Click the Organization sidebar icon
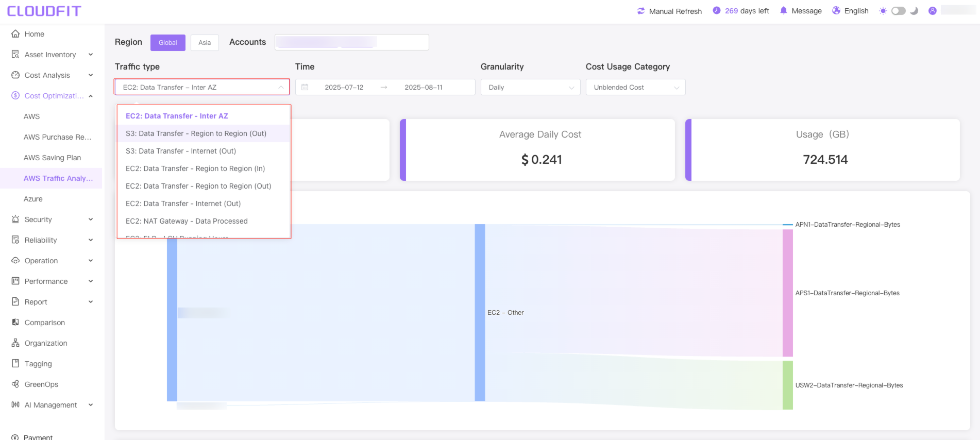 (x=15, y=343)
